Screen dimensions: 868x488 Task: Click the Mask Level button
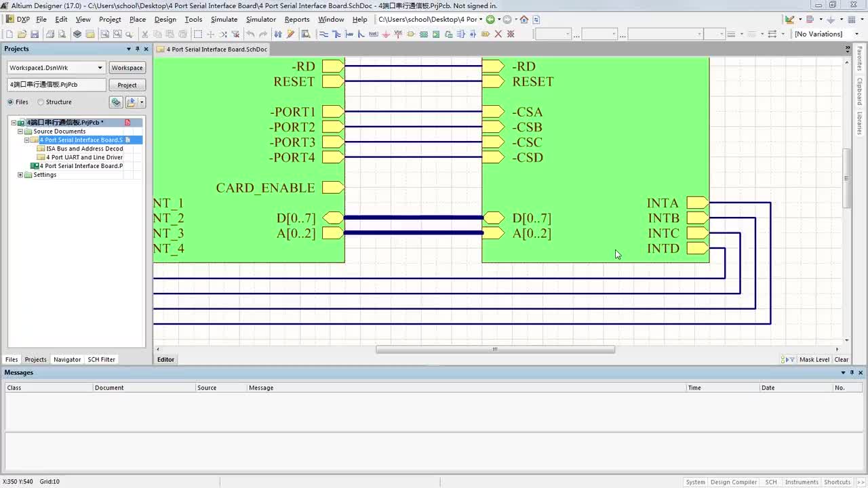pyautogui.click(x=814, y=360)
